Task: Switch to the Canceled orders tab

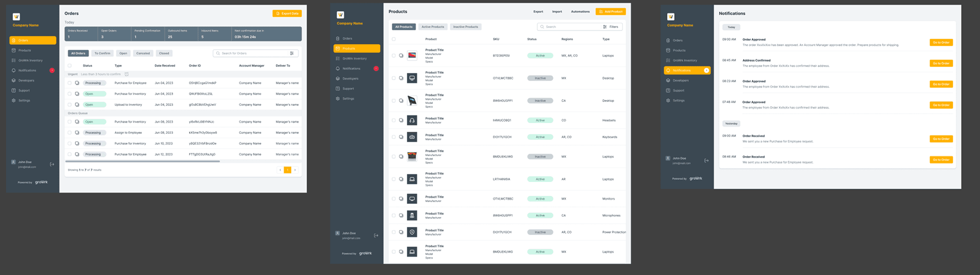Action: coord(143,53)
